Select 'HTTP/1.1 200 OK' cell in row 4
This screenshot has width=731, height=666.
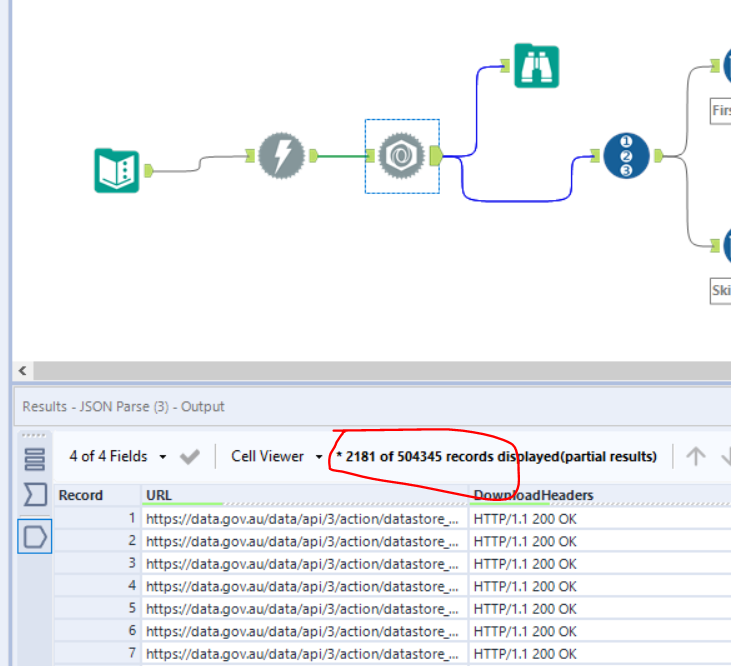525,585
